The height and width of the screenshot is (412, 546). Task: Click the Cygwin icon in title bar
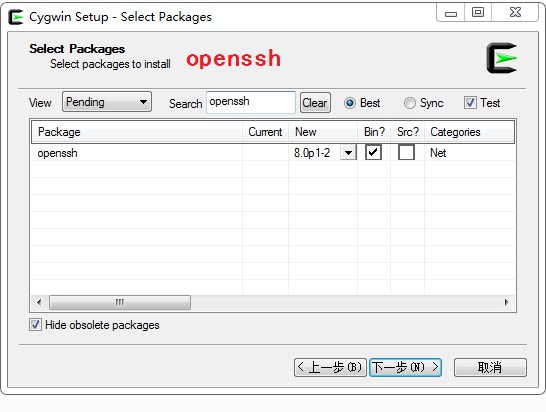tap(15, 17)
